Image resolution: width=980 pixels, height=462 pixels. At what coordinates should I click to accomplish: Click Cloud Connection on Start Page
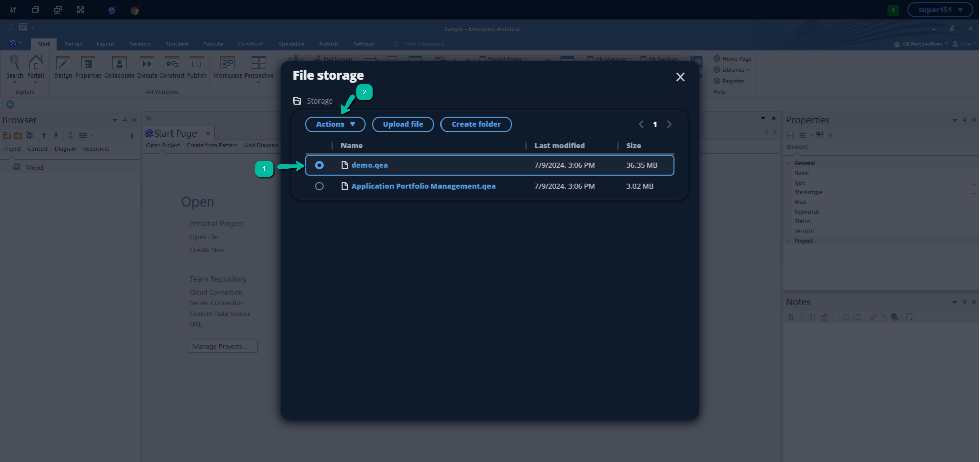coord(216,292)
